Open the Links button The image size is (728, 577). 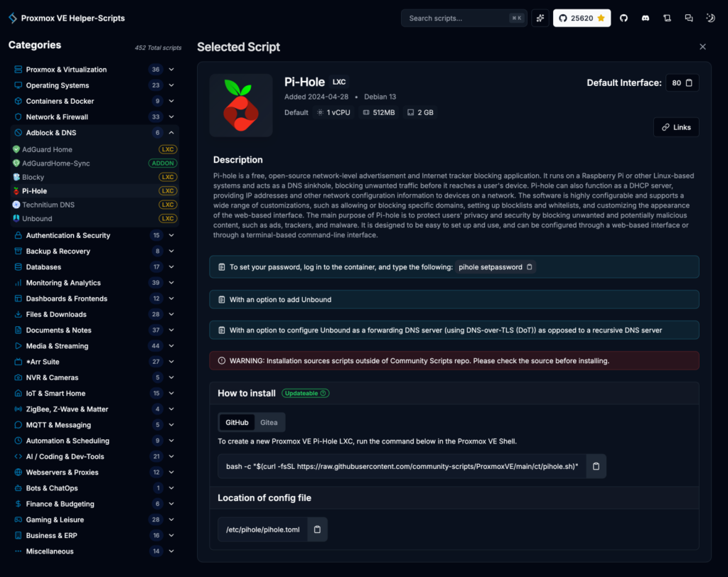coord(675,127)
